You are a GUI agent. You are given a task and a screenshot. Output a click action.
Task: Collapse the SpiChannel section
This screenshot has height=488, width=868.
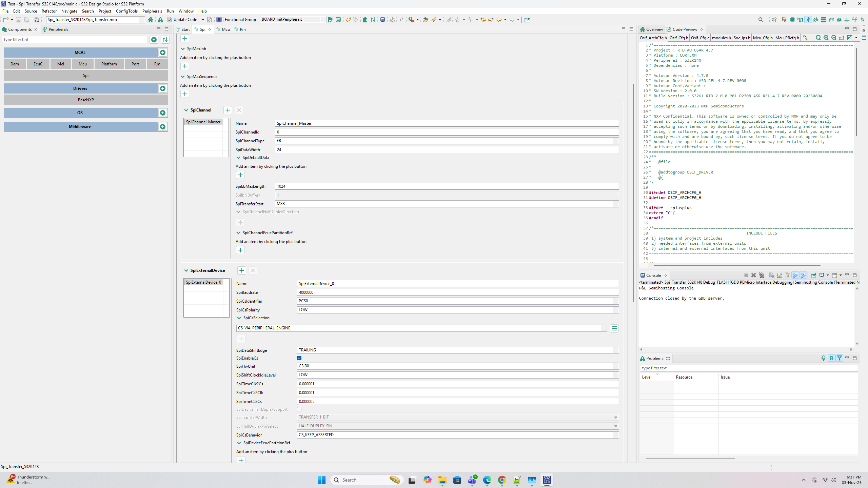[186, 110]
